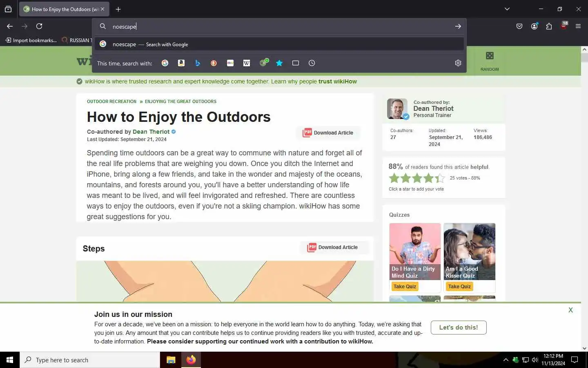Image resolution: width=588 pixels, height=368 pixels.
Task: Click Dean Theriot name in sidebar
Action: (433, 108)
